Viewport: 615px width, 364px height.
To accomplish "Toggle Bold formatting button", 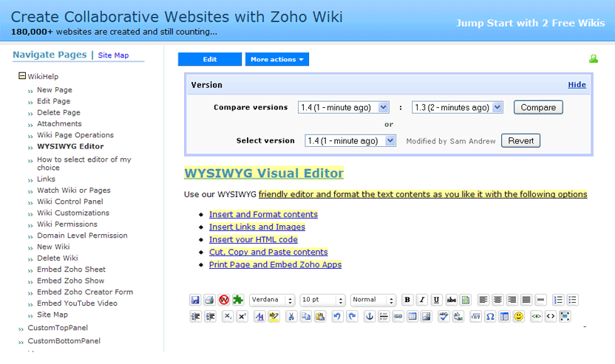I will click(x=407, y=300).
